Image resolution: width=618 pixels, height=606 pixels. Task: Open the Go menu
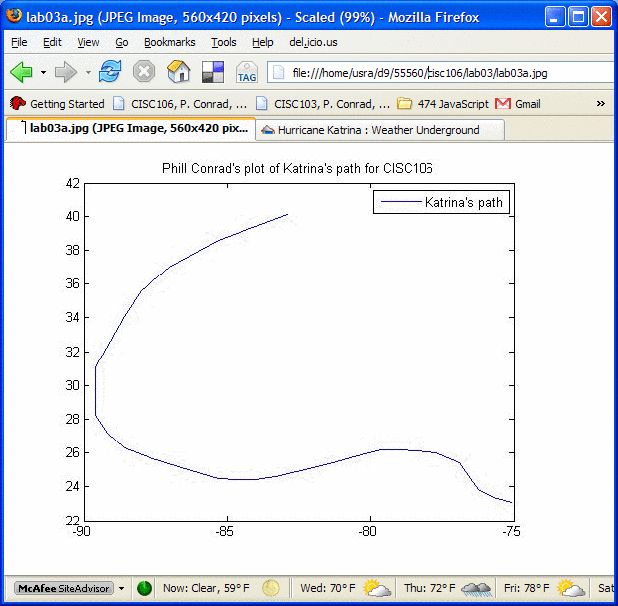click(x=121, y=42)
